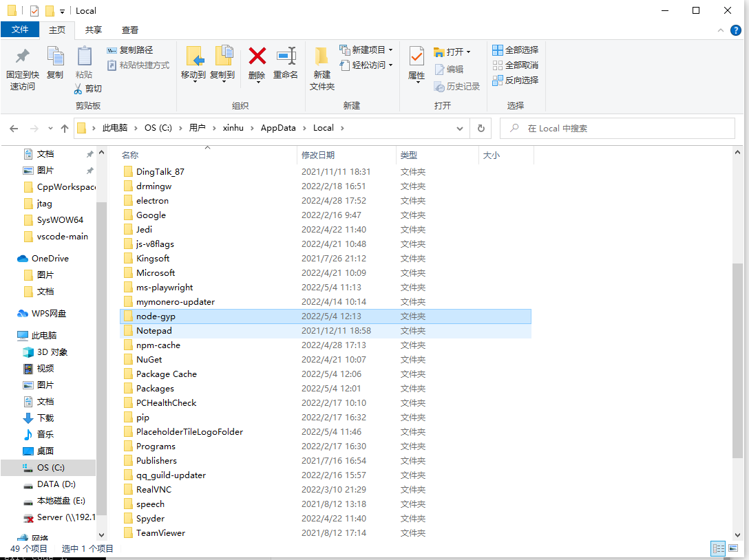Open the address bar history dropdown
The image size is (749, 560).
pos(460,129)
